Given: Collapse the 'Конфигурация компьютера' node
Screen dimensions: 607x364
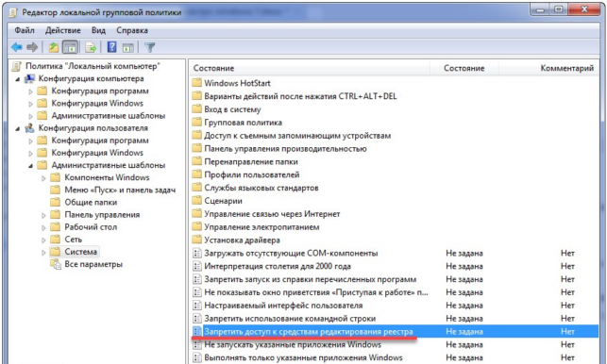Looking at the screenshot, I should click(18, 79).
